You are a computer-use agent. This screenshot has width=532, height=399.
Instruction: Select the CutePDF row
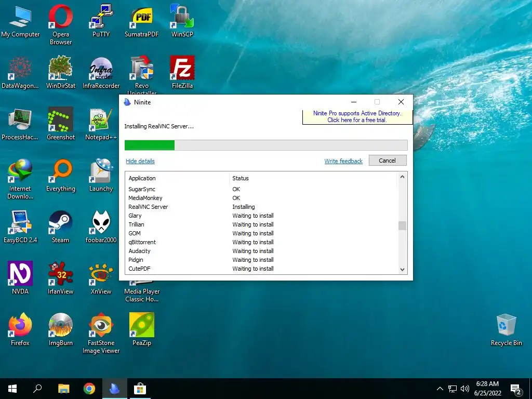[x=261, y=269]
